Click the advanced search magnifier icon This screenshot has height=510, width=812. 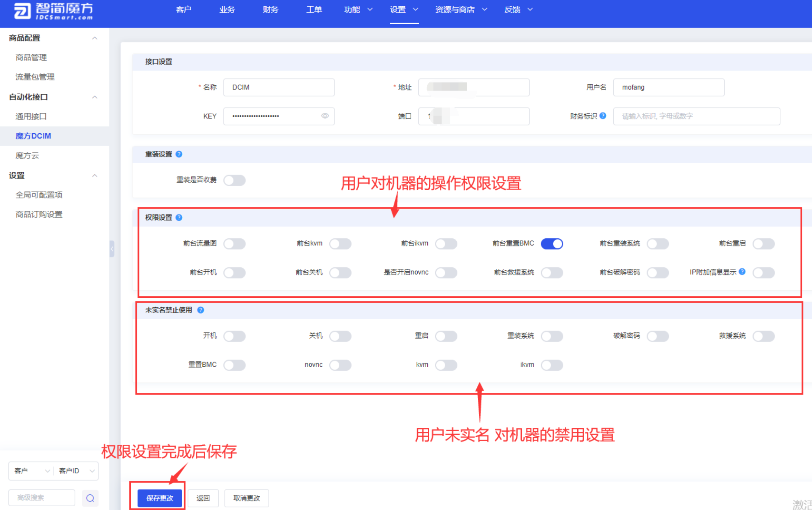click(x=90, y=498)
